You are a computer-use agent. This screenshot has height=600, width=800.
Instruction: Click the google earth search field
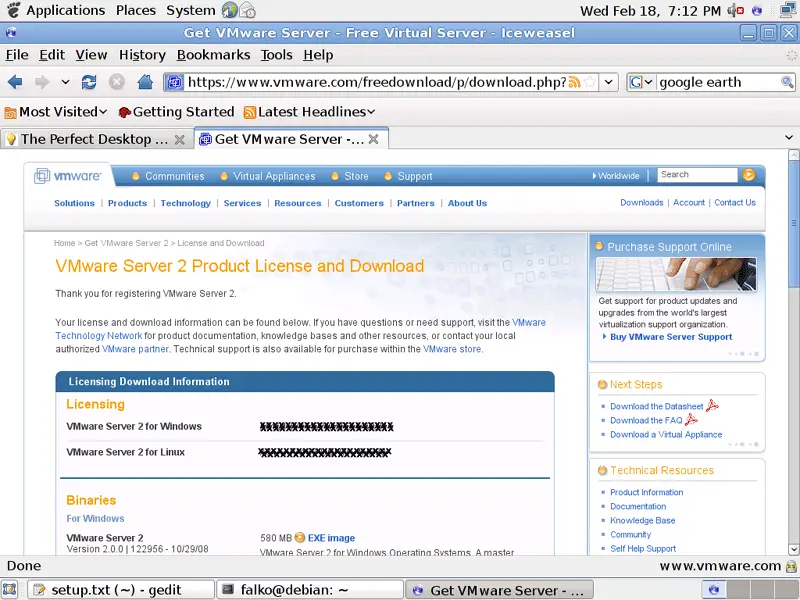click(718, 82)
